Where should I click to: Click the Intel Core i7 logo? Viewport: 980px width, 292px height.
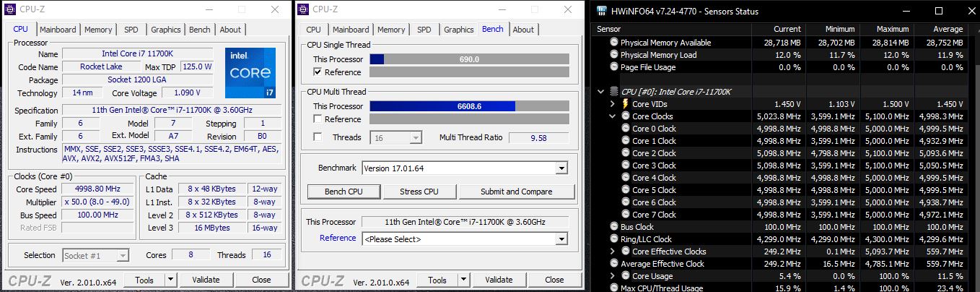point(250,74)
